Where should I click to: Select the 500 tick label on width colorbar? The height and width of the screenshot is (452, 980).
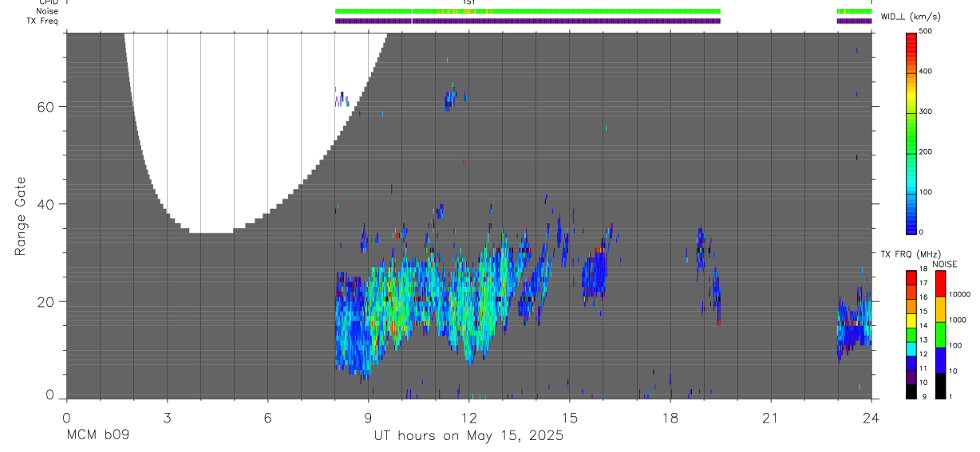[927, 31]
